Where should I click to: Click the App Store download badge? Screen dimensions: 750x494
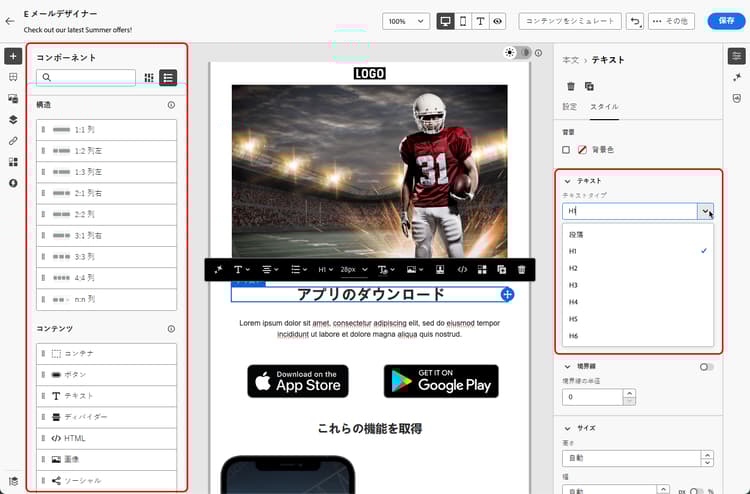click(x=298, y=381)
